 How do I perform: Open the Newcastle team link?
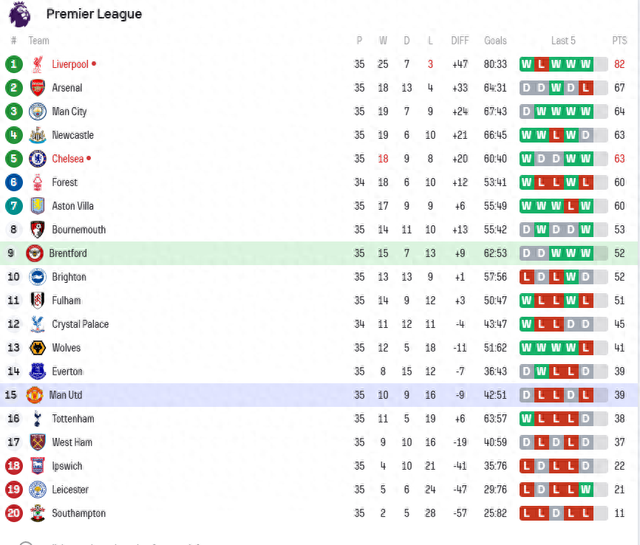point(73,135)
